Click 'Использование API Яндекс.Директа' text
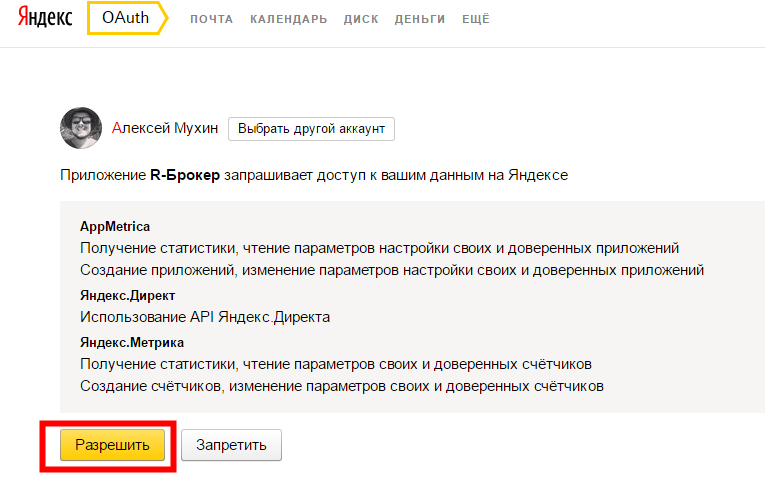The height and width of the screenshot is (498, 765). pos(205,317)
